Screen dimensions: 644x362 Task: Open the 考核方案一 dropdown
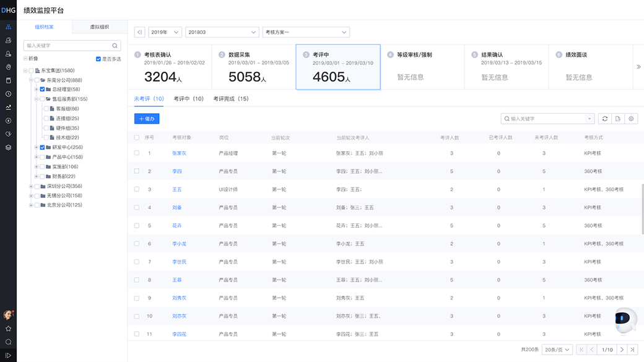click(306, 32)
